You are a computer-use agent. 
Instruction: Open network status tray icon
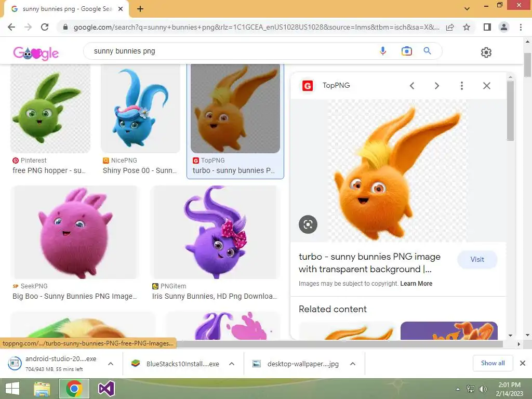point(471,389)
